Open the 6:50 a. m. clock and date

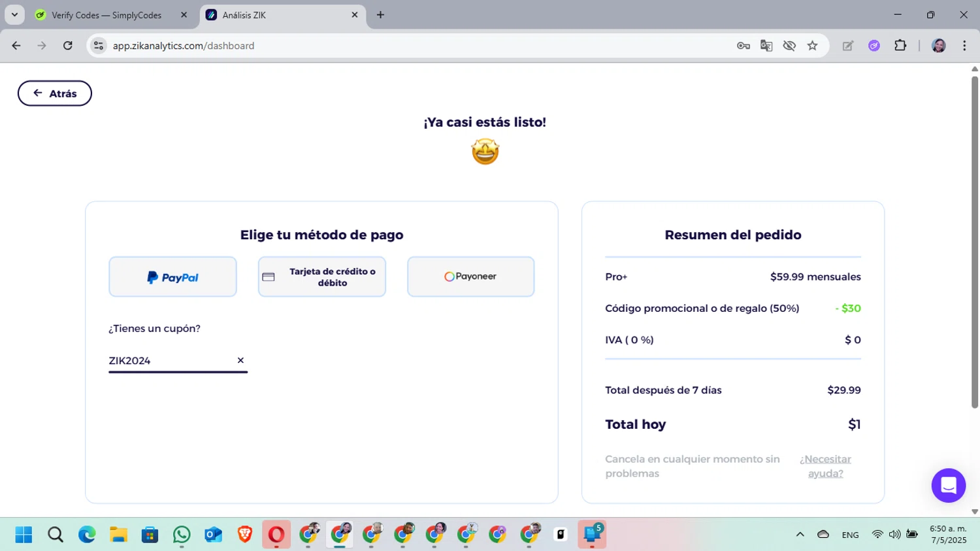(948, 535)
